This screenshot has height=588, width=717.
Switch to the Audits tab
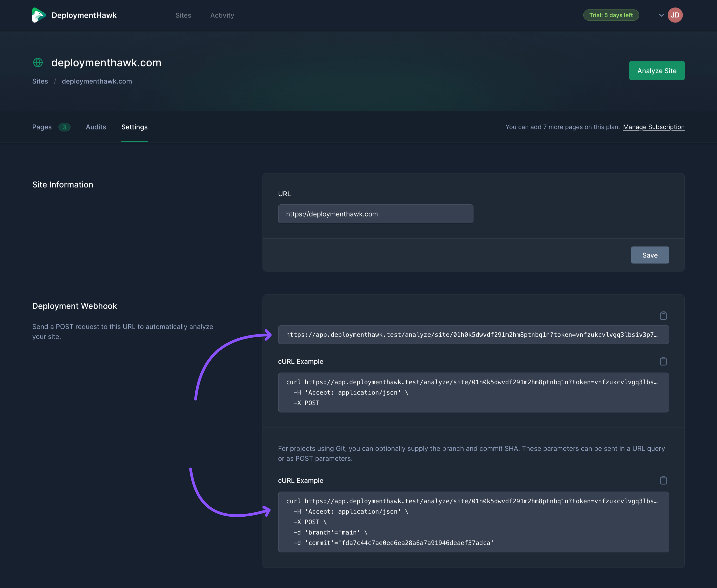95,127
